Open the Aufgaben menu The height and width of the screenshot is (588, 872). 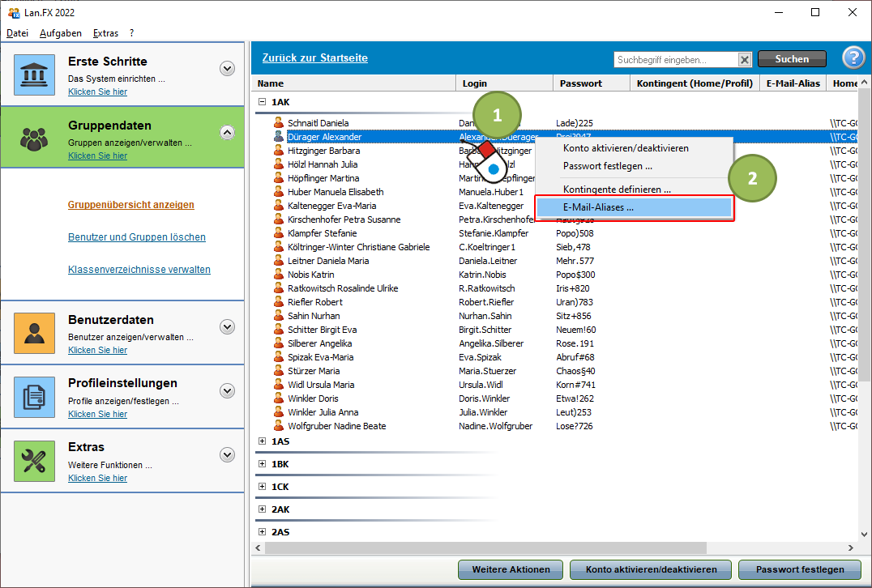pos(61,33)
